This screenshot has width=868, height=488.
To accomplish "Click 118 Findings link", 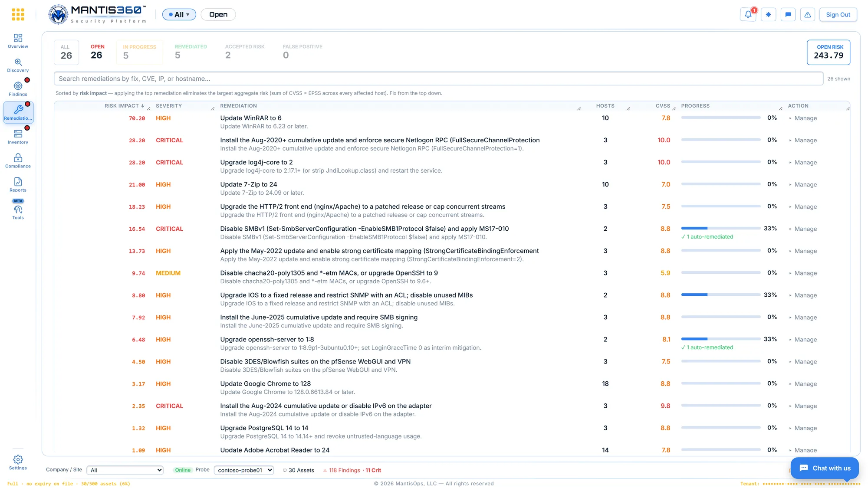I will pyautogui.click(x=345, y=470).
